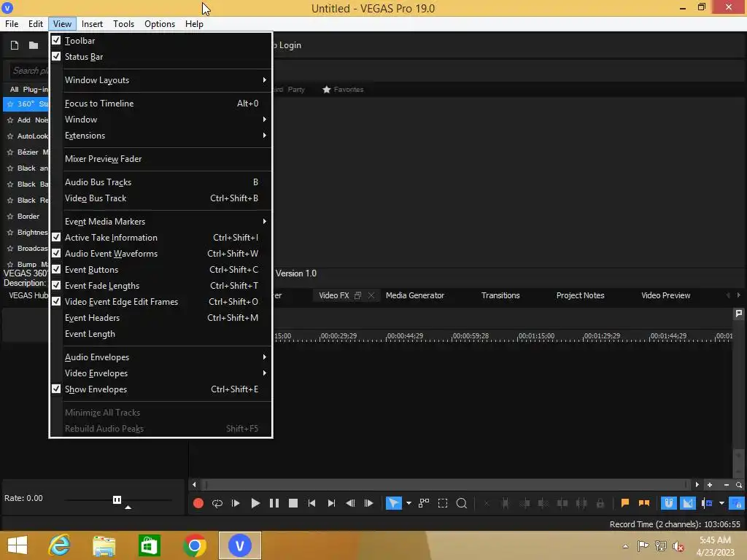Turn off Event Fade Lengths

pos(161,286)
